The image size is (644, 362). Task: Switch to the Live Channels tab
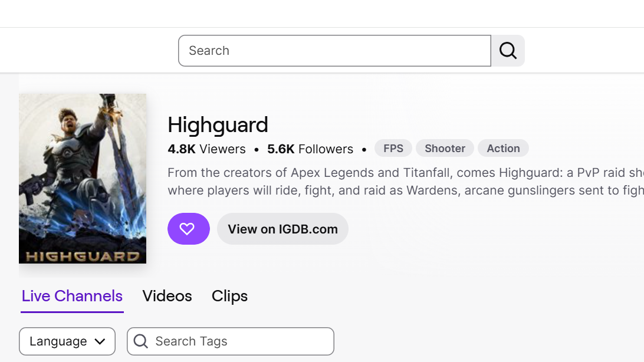72,296
